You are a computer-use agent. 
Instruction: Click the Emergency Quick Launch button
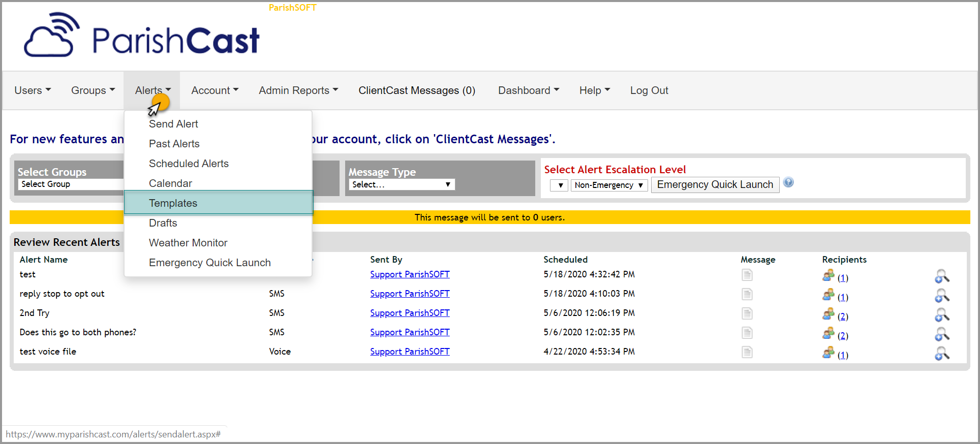[x=715, y=184]
